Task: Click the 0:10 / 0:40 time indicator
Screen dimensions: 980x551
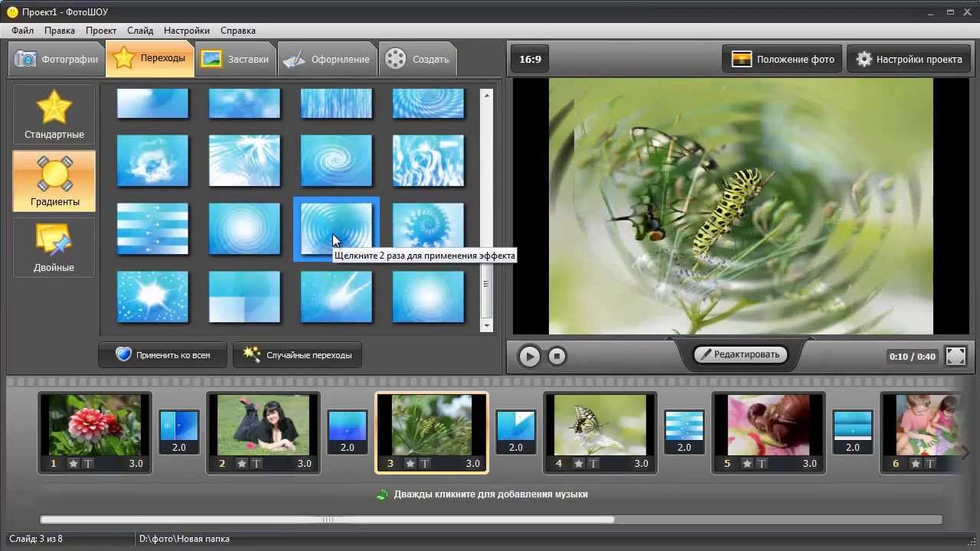Action: (x=913, y=357)
